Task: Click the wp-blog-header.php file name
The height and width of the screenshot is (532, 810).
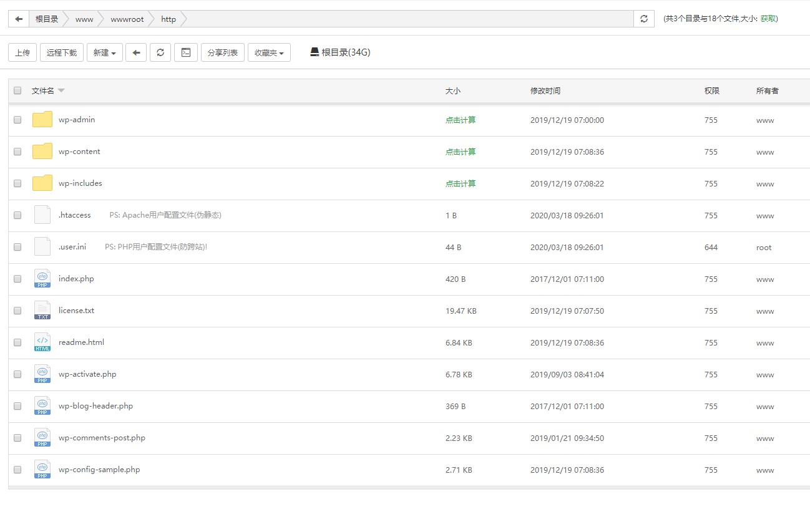Action: coord(95,406)
